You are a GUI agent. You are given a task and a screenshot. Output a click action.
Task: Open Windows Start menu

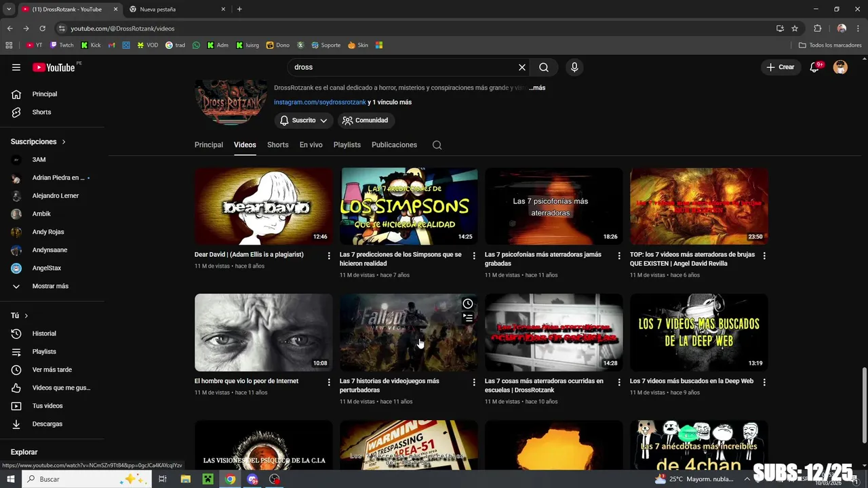pos(11,479)
